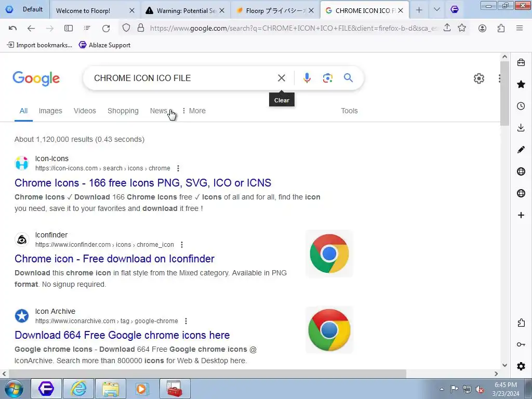532x399 pixels.
Task: Add a new sidebar panel with plus
Action: click(x=521, y=215)
